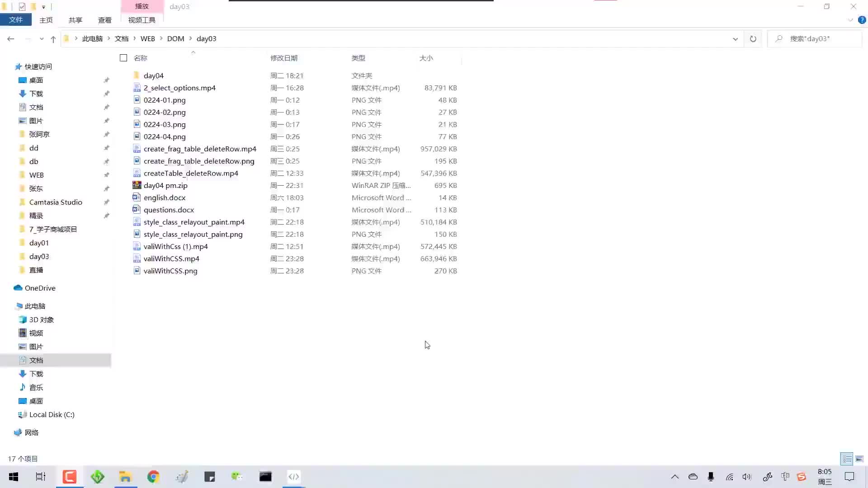
Task: Select create_frag_table_deleteRow.mp4 file
Action: [x=200, y=149]
